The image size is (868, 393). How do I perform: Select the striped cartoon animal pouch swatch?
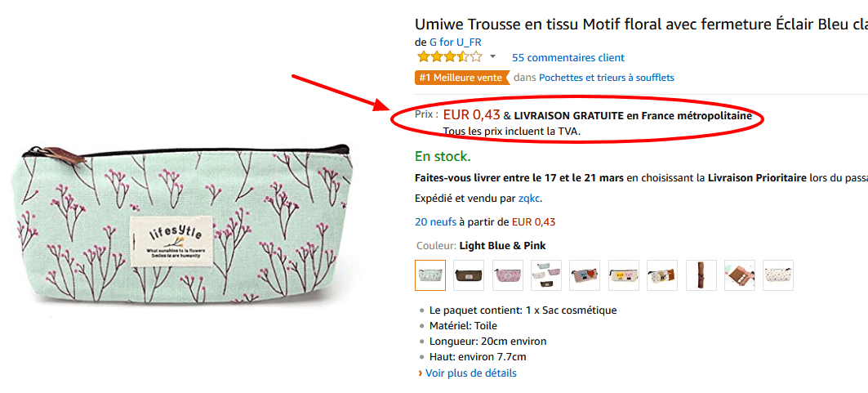click(585, 275)
